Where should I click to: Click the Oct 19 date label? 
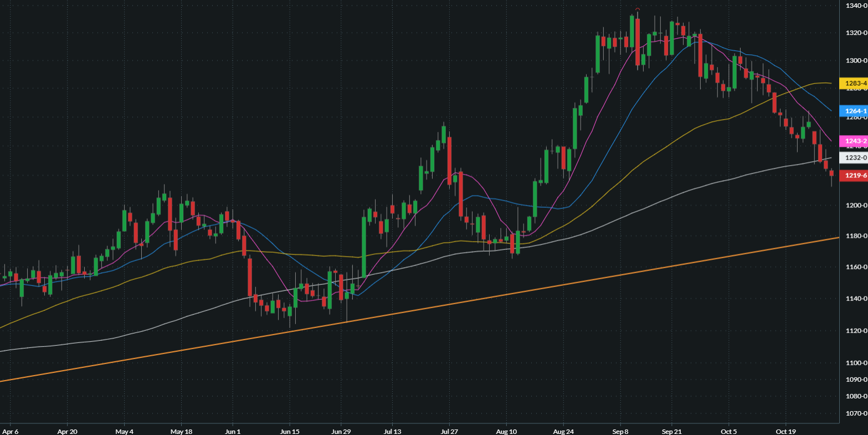[x=785, y=431]
